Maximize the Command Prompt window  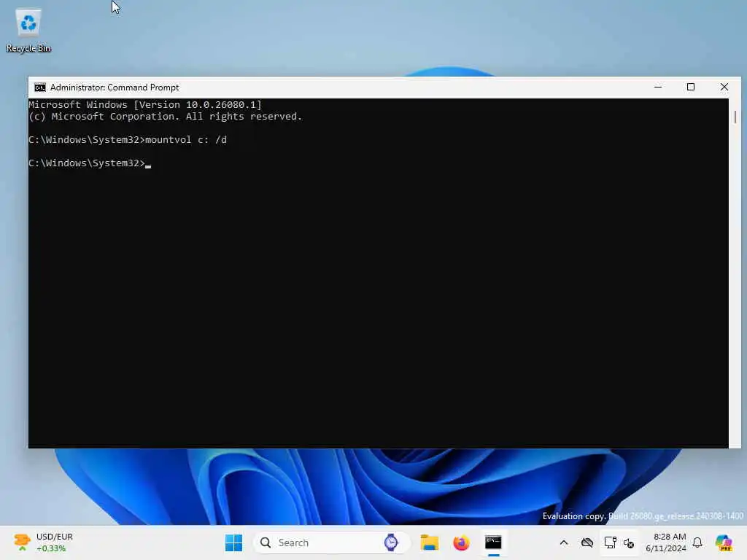[691, 87]
